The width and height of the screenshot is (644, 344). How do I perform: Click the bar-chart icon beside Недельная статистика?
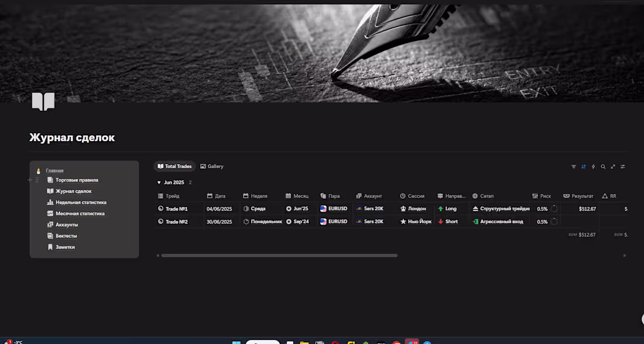tap(49, 202)
